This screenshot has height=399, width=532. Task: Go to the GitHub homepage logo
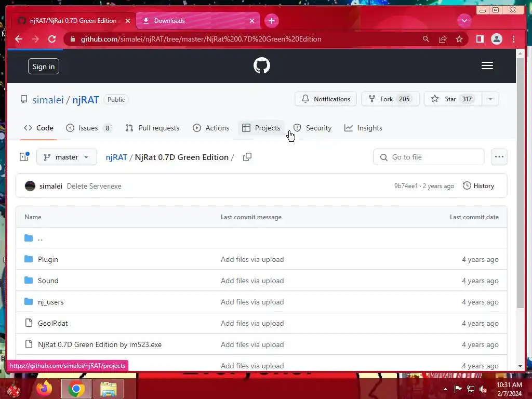[x=262, y=65]
